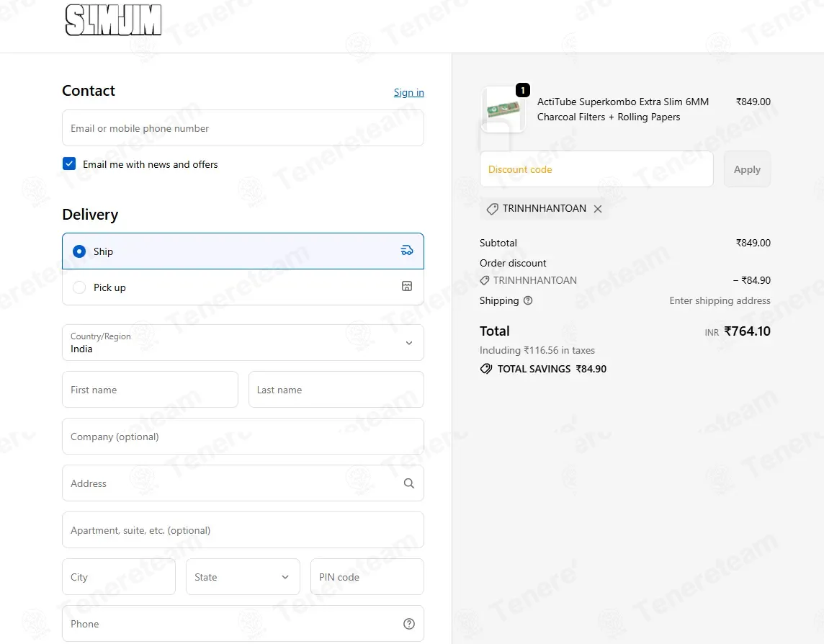The height and width of the screenshot is (644, 824).
Task: Click the Sign in link
Action: [409, 92]
